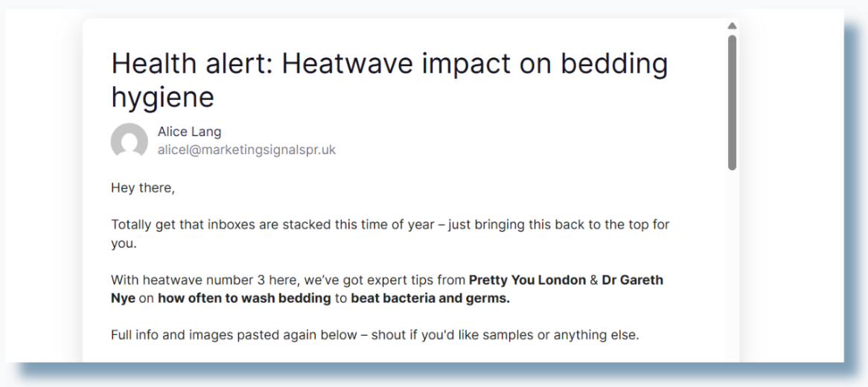The width and height of the screenshot is (868, 387).
Task: Click the scrollbar track below the thumb
Action: click(x=732, y=266)
